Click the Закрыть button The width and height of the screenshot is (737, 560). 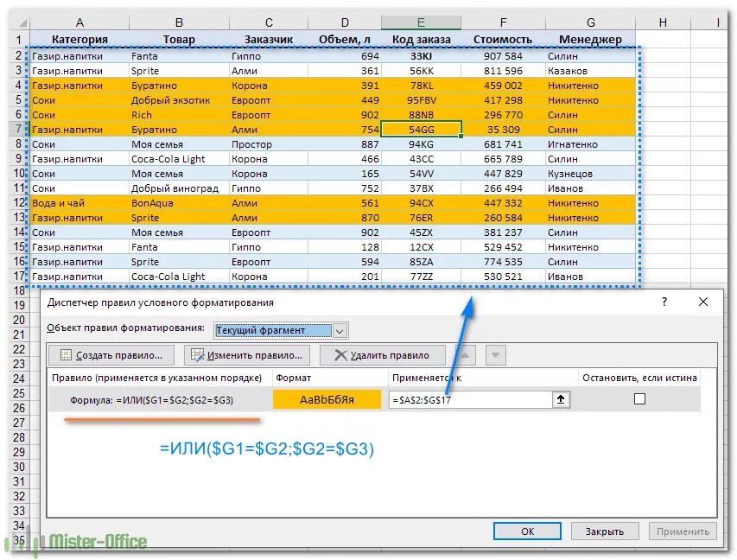click(605, 531)
